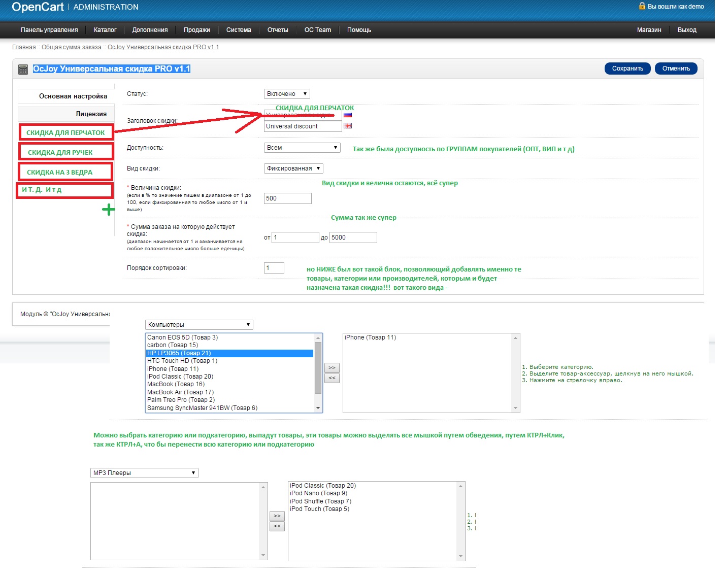This screenshot has width=728, height=578.
Task: Open the MP3 Плееры category dropdown
Action: pos(144,473)
